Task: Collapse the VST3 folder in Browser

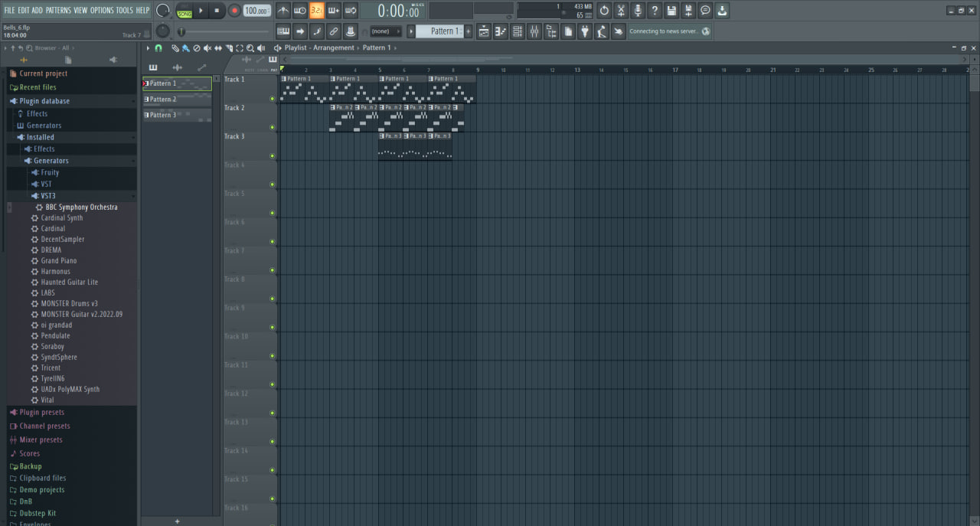Action: point(48,196)
